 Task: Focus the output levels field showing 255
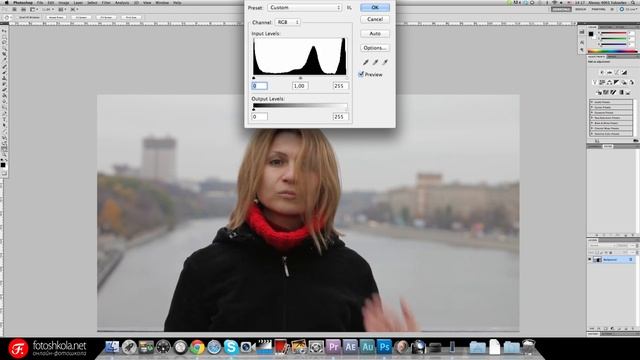coord(340,117)
